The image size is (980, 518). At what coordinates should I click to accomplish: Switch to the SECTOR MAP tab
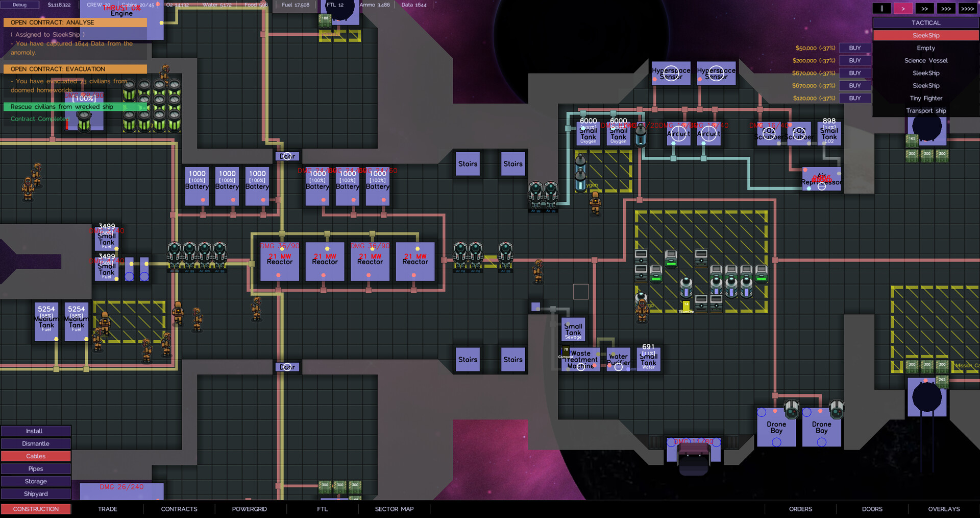coord(394,509)
